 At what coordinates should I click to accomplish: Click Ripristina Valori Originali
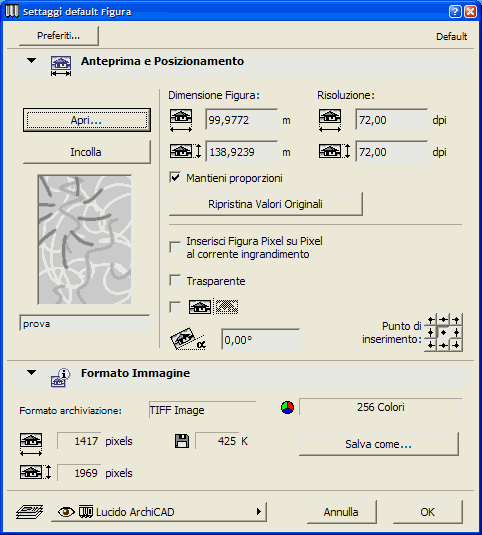[x=266, y=204]
